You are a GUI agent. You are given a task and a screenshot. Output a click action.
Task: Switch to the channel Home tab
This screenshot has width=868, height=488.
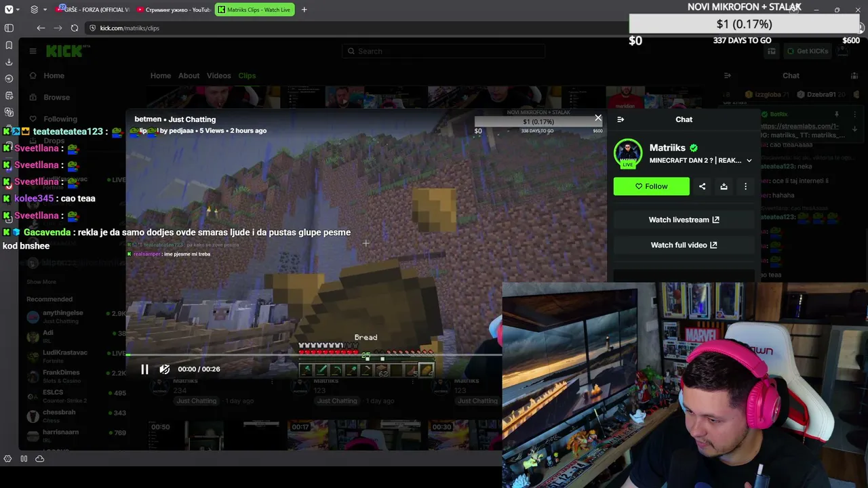pos(161,76)
